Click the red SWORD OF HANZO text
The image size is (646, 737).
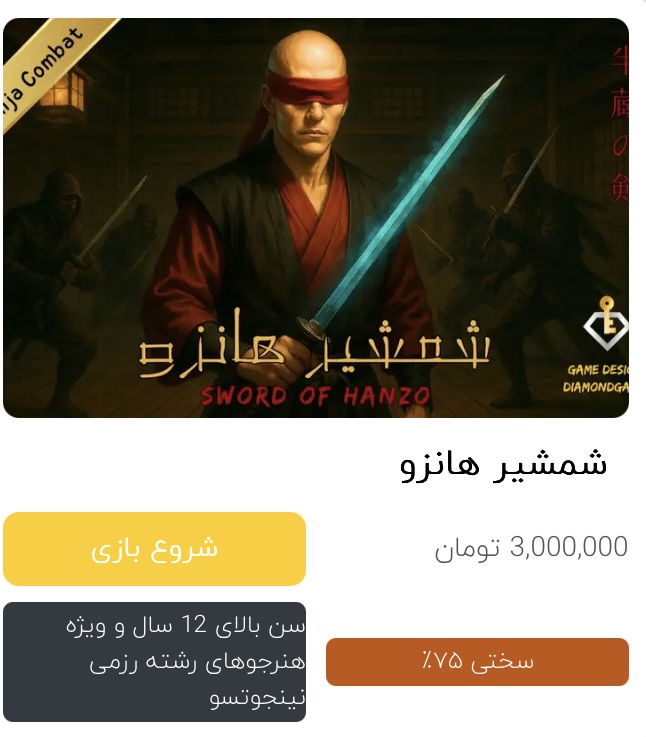(x=315, y=396)
